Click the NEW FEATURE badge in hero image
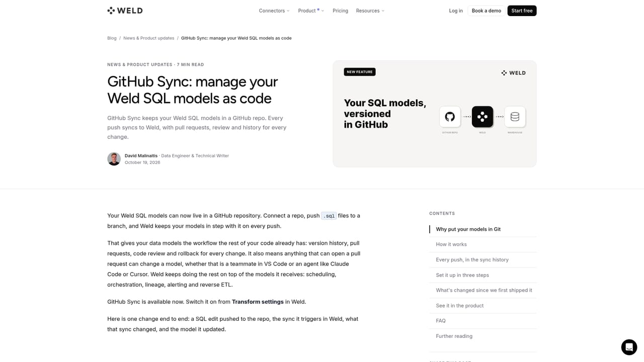The width and height of the screenshot is (644, 362). [x=360, y=72]
